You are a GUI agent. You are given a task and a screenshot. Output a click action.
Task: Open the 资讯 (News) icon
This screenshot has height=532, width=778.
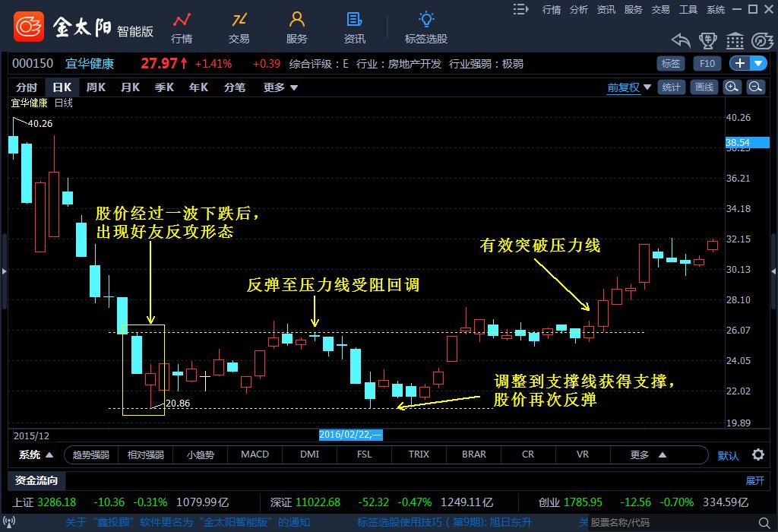pyautogui.click(x=353, y=27)
